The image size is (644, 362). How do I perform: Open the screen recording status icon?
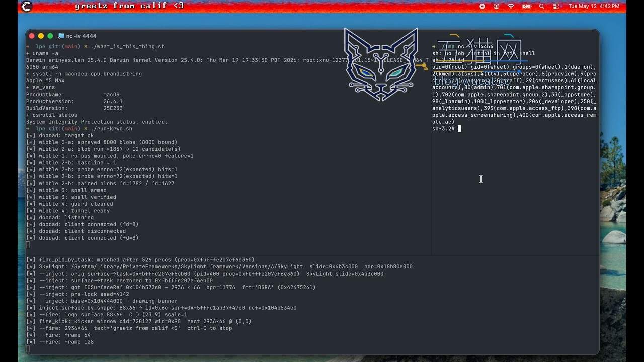pyautogui.click(x=482, y=6)
